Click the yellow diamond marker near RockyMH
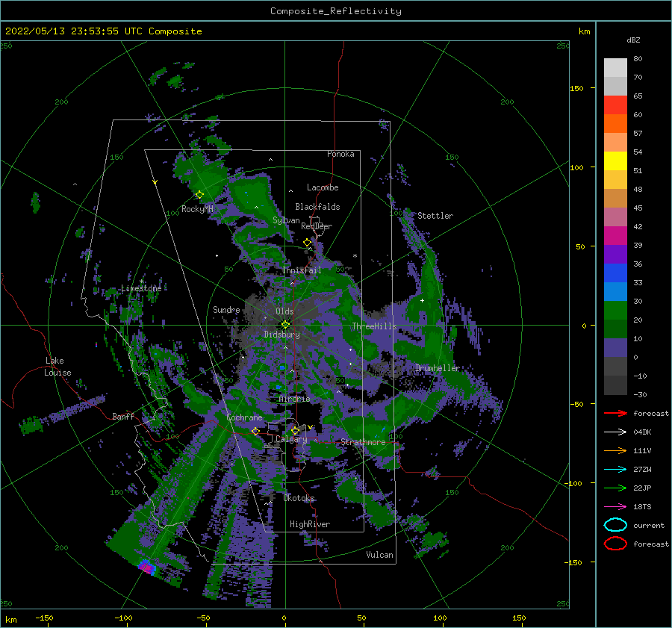The width and height of the screenshot is (672, 628). [199, 195]
